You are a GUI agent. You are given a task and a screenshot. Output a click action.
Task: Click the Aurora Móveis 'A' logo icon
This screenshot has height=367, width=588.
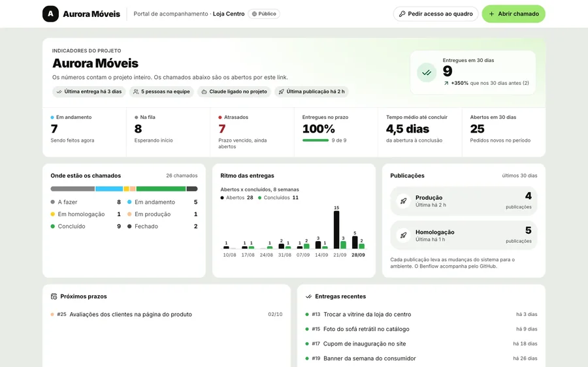[x=50, y=14]
